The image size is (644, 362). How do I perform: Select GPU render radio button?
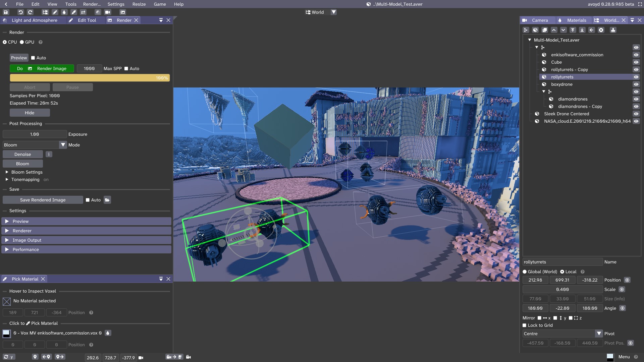[x=22, y=42]
